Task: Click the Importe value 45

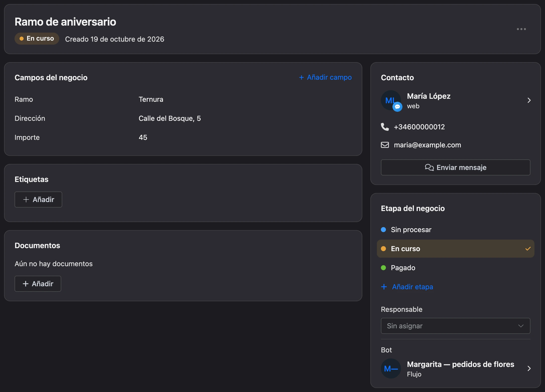Action: [x=143, y=137]
